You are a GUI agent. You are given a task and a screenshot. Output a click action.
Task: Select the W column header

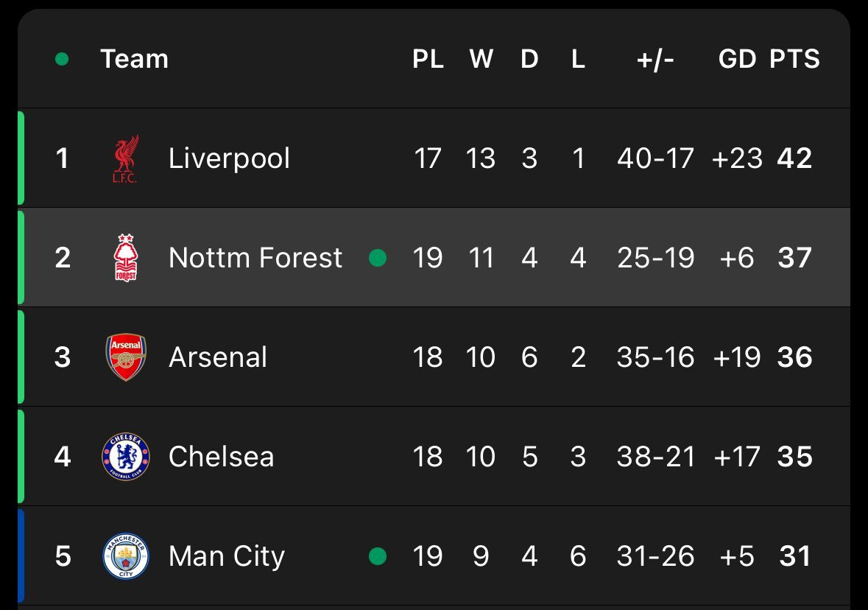pos(481,59)
